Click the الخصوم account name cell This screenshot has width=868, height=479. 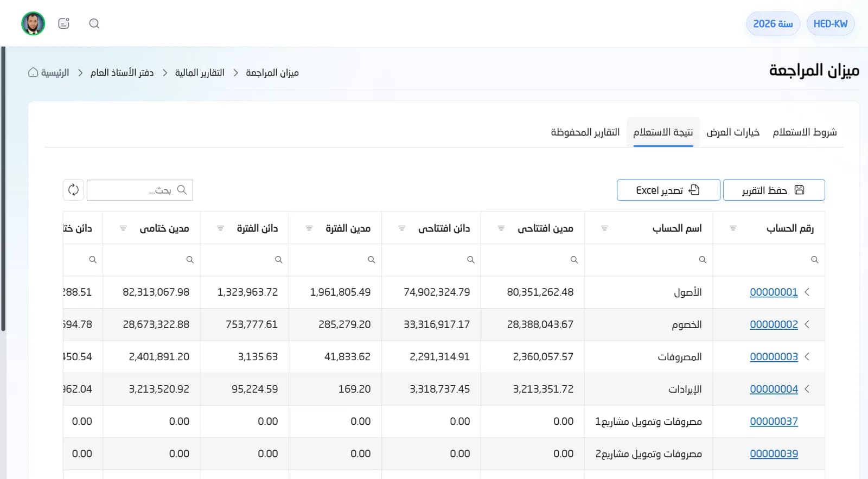tap(649, 324)
